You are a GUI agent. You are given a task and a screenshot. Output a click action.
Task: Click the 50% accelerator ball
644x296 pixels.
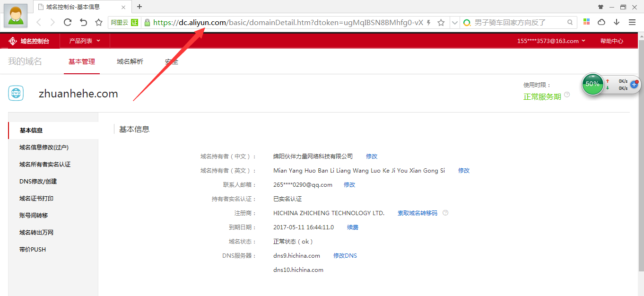592,84
